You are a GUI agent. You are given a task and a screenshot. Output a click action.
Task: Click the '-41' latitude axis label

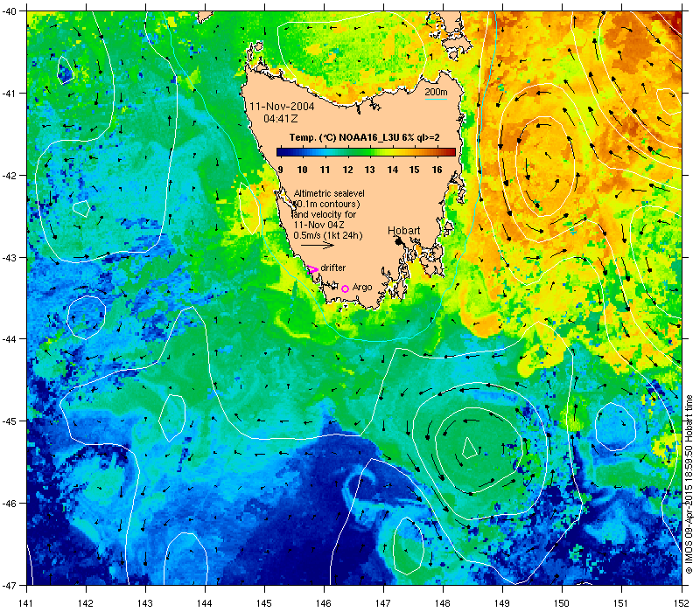click(9, 94)
